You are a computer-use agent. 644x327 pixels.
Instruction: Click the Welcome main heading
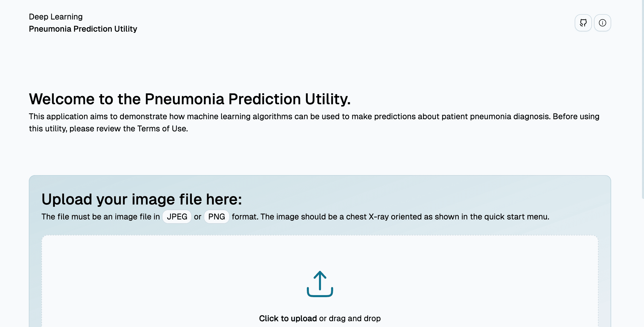tap(190, 99)
